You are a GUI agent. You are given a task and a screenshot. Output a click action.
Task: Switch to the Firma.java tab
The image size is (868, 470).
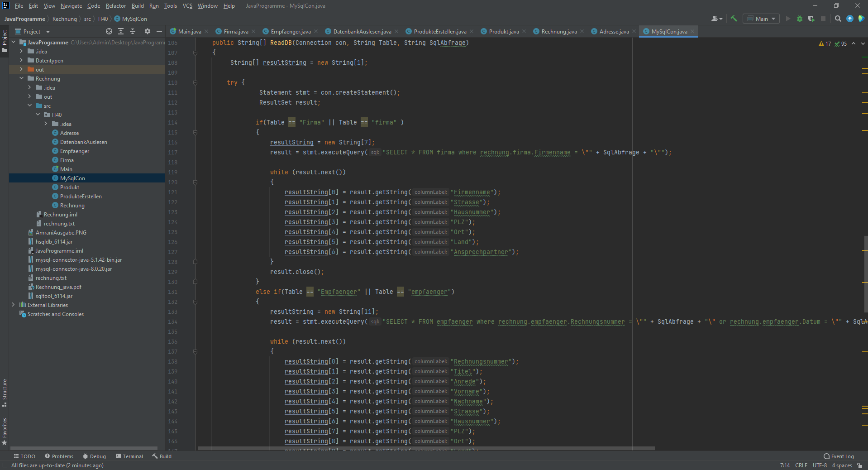(x=236, y=31)
